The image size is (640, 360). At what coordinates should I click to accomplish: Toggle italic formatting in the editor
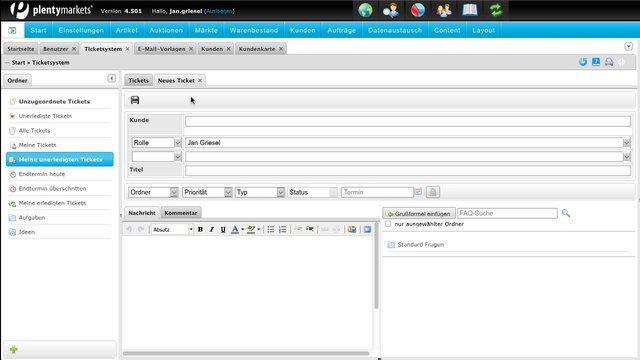pyautogui.click(x=211, y=229)
